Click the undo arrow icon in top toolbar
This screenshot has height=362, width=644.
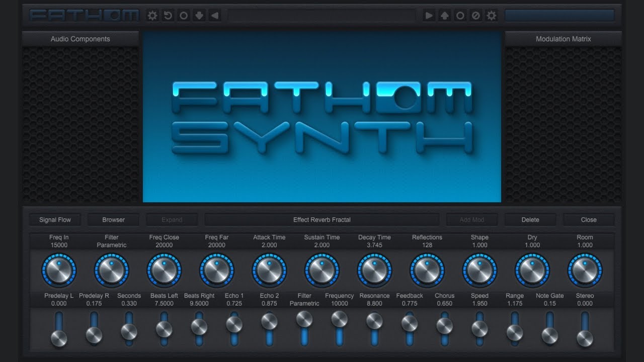168,16
